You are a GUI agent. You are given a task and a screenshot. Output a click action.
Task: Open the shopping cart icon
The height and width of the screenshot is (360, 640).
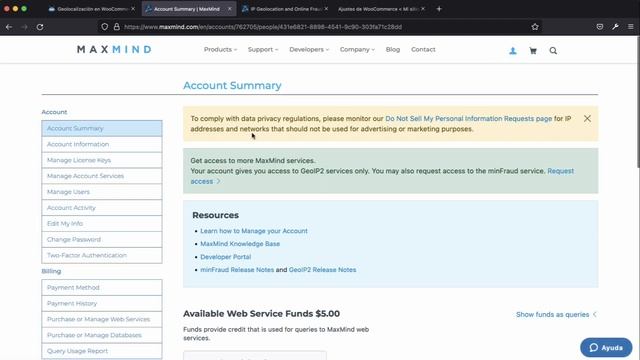pos(533,51)
